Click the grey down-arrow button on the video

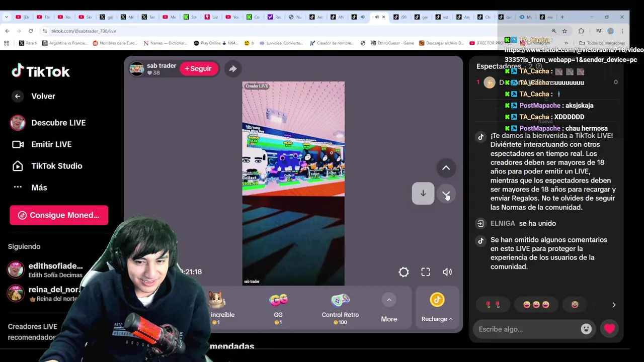(x=423, y=194)
